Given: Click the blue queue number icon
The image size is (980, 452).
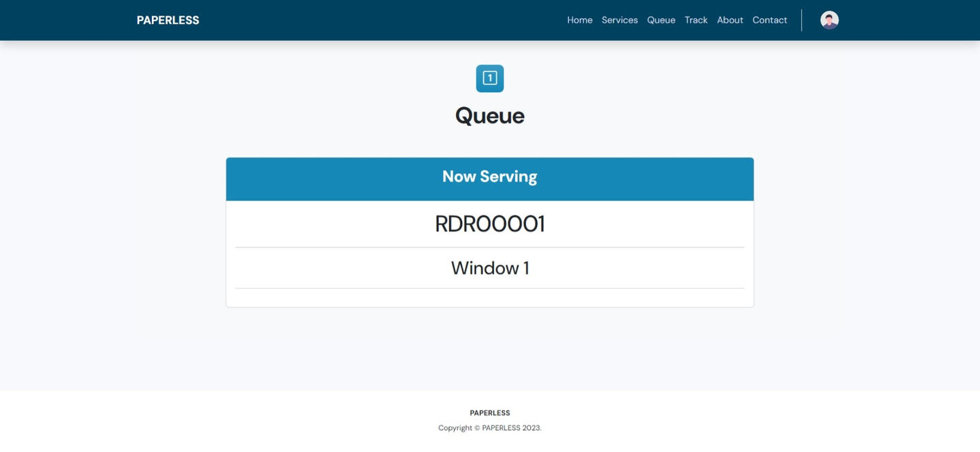Looking at the screenshot, I should 489,78.
